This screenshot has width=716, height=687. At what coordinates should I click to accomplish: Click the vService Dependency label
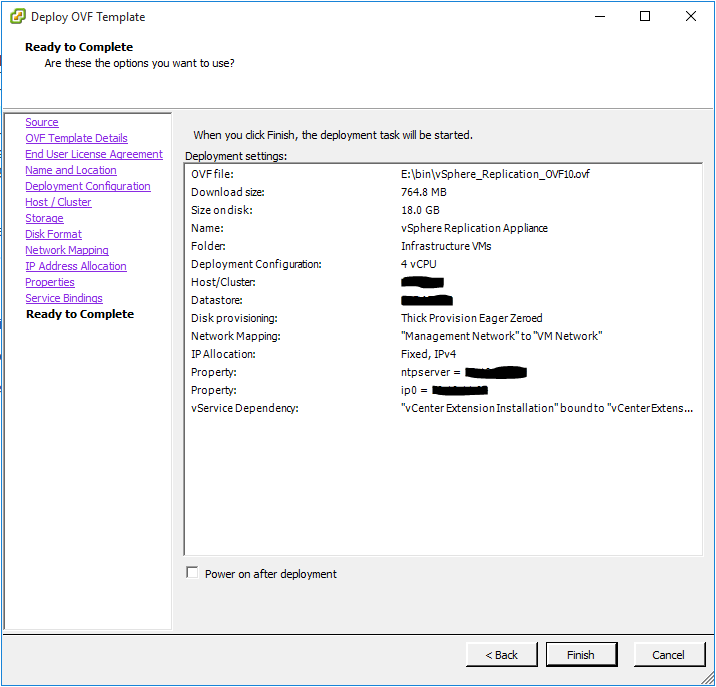[244, 408]
